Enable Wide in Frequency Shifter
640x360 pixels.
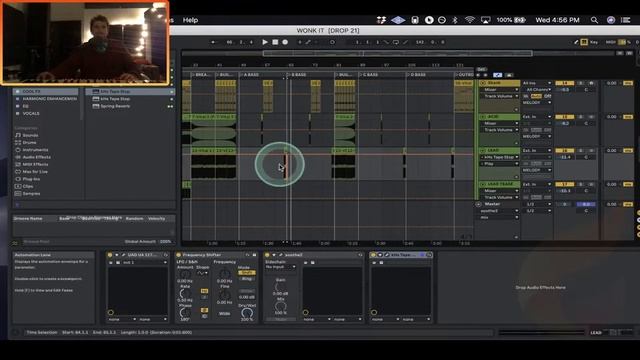(x=224, y=314)
